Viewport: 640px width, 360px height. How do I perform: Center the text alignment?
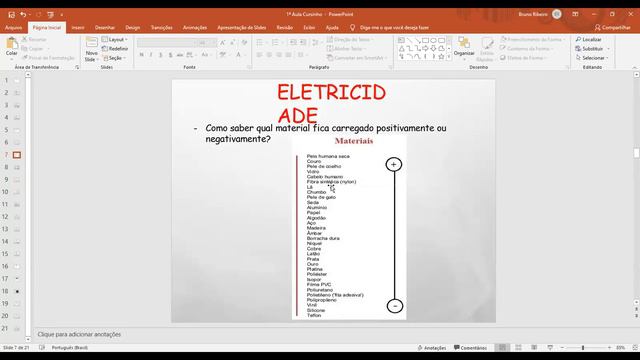click(269, 55)
